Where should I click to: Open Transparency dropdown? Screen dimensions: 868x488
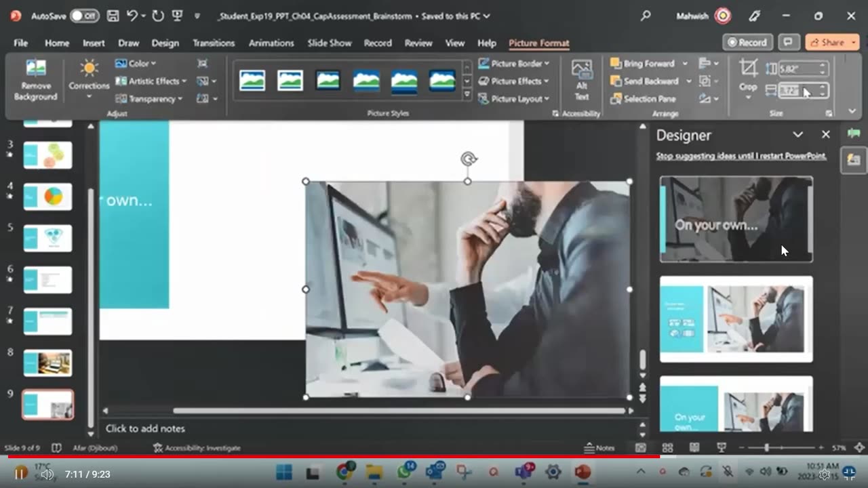[149, 98]
